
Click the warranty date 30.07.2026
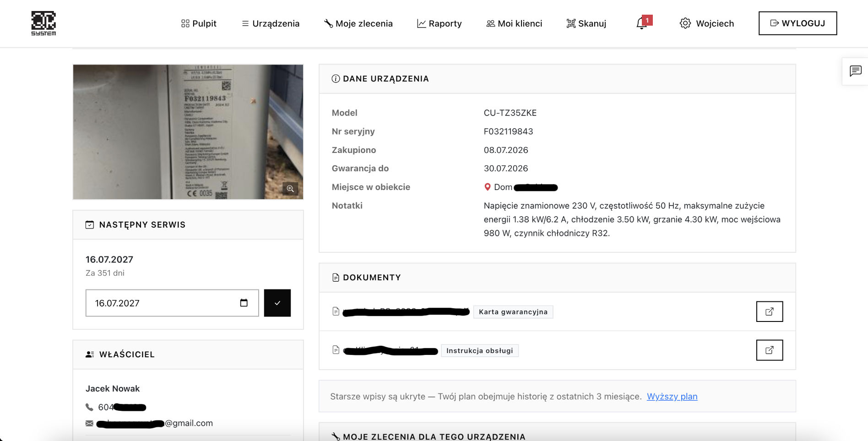[506, 169]
